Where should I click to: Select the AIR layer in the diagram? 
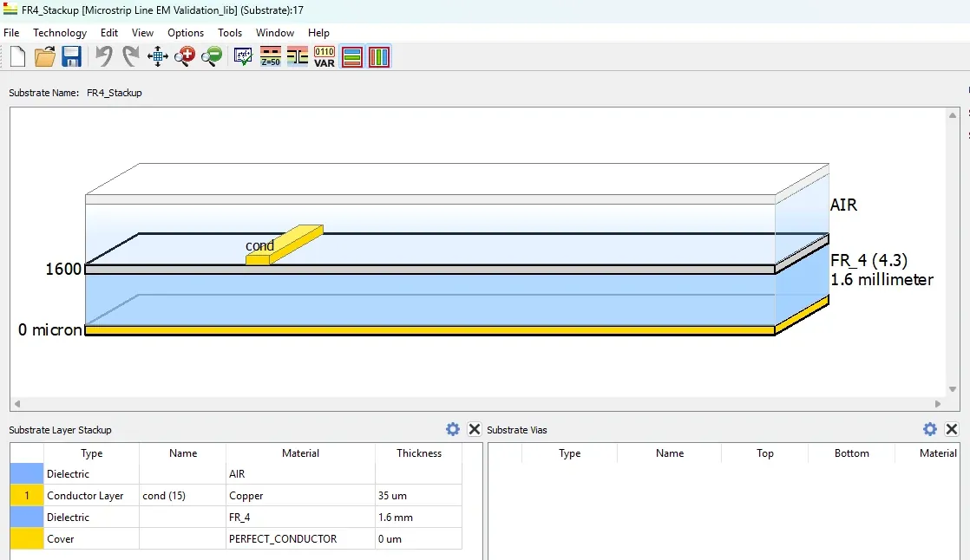429,219
